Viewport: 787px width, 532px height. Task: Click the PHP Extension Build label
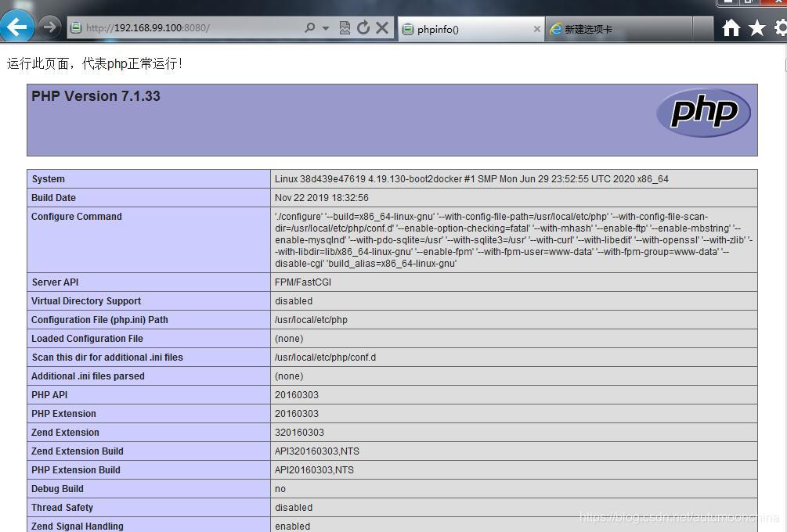(75, 470)
